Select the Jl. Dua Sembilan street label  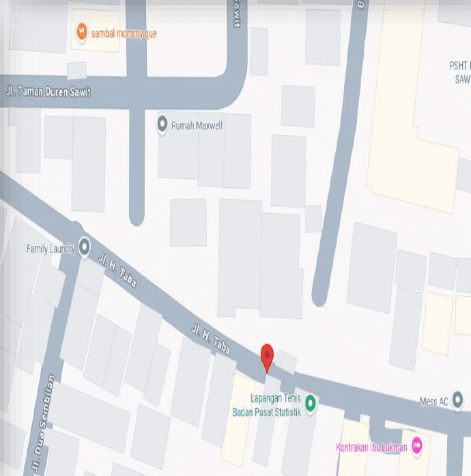(43, 424)
